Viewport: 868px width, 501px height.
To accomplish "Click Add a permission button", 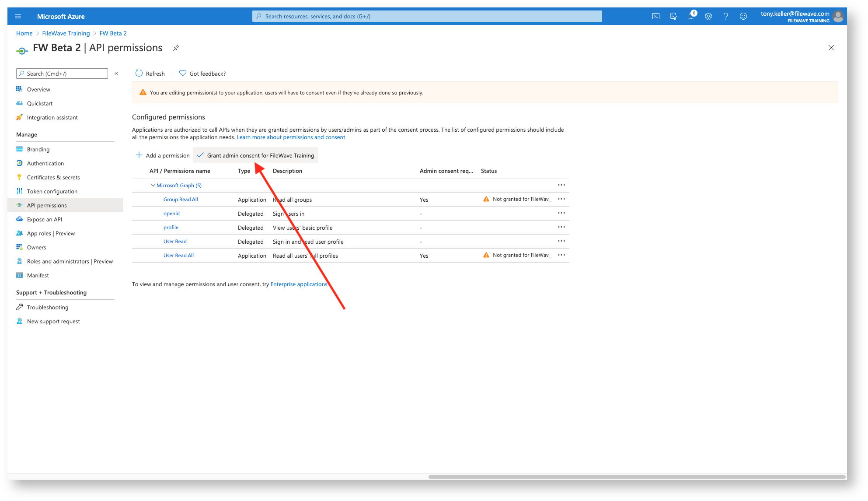I will tap(164, 155).
